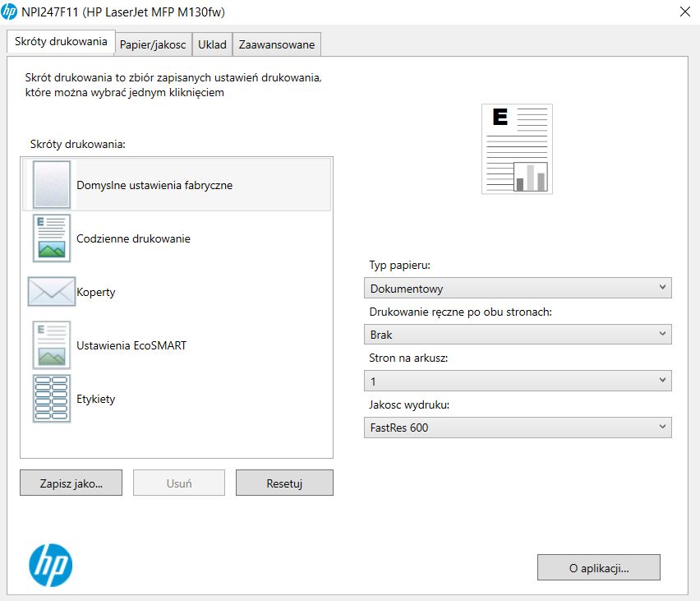Click the Koperty envelope icon
Screen dimensions: 700x601
pos(51,291)
